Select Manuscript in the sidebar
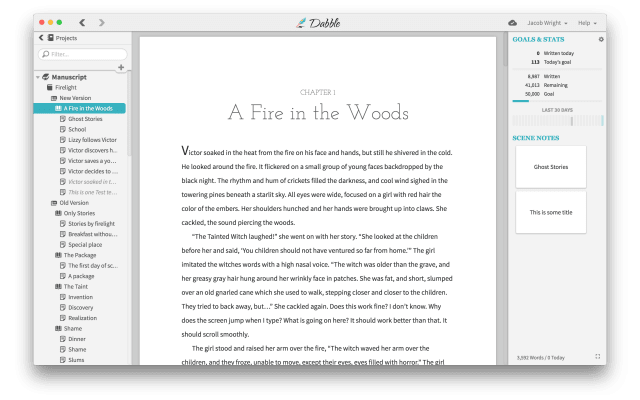The height and width of the screenshot is (400, 640). coord(69,77)
